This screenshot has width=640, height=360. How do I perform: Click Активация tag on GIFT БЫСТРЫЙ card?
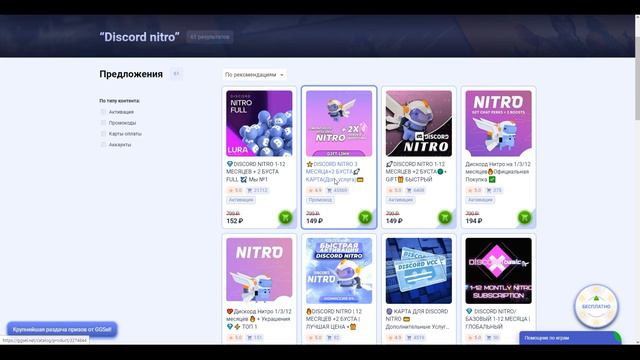(x=400, y=200)
